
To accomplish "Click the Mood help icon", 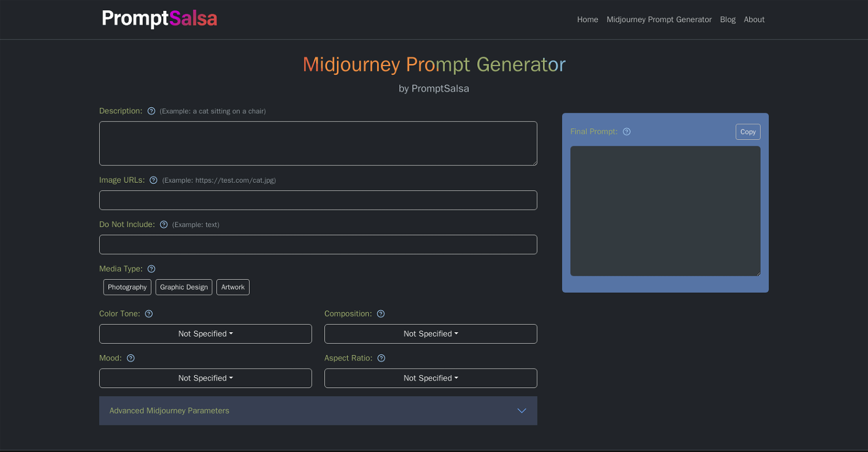I will 131,358.
